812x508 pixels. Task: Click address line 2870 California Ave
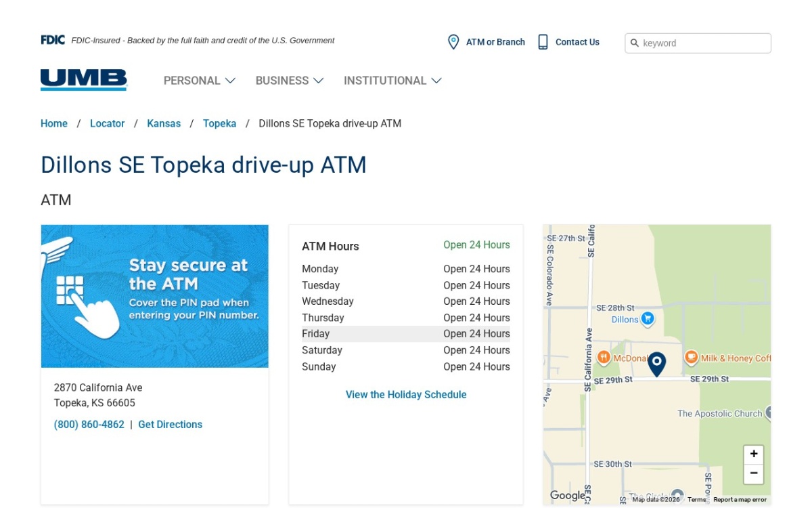[x=98, y=388]
